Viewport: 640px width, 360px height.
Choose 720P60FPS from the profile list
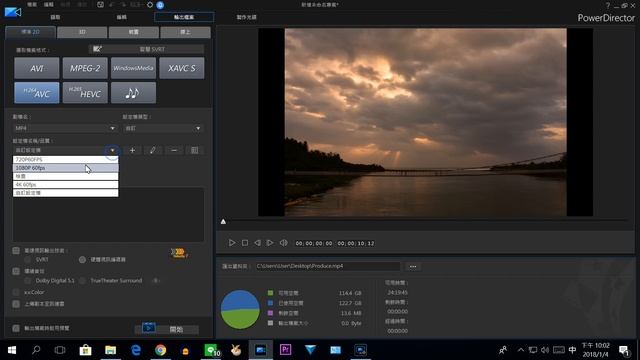(x=65, y=160)
